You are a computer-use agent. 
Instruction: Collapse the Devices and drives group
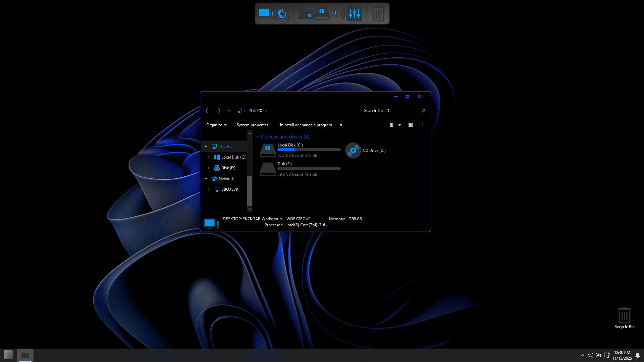tap(258, 137)
